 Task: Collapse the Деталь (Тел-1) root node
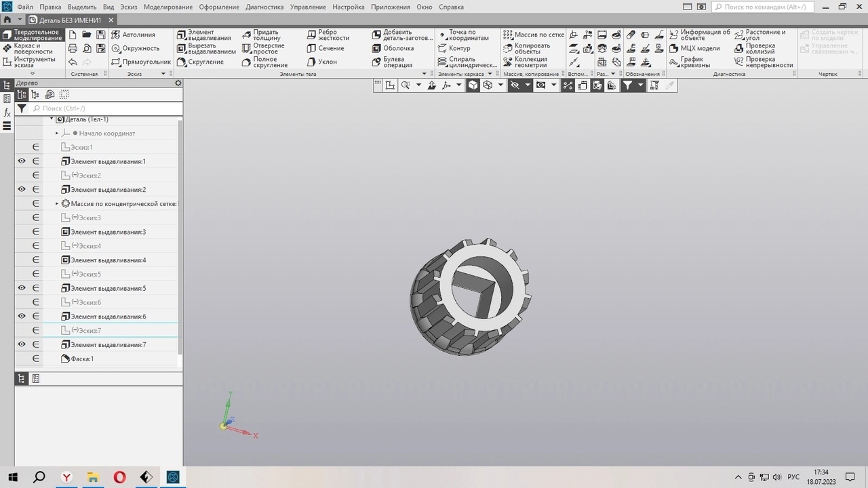pyautogui.click(x=52, y=119)
